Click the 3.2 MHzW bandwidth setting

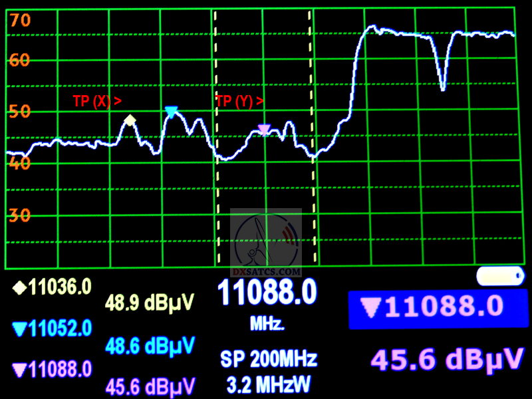[x=268, y=384]
